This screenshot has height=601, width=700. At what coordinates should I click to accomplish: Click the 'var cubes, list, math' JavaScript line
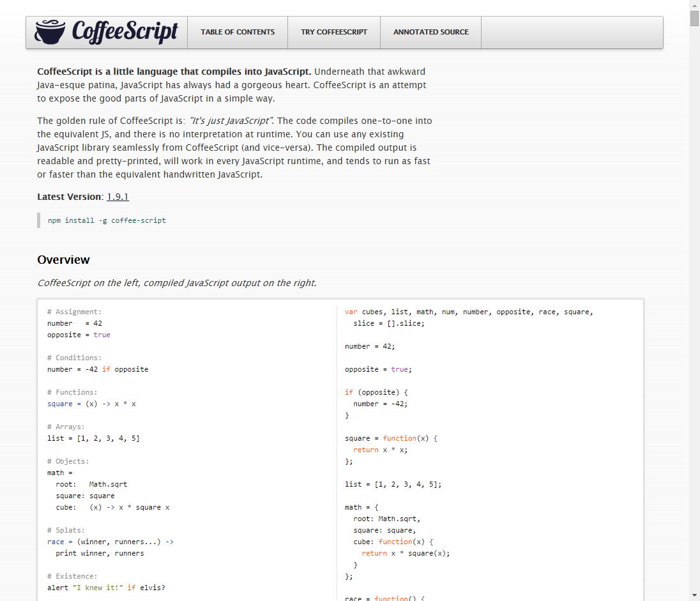coord(469,312)
